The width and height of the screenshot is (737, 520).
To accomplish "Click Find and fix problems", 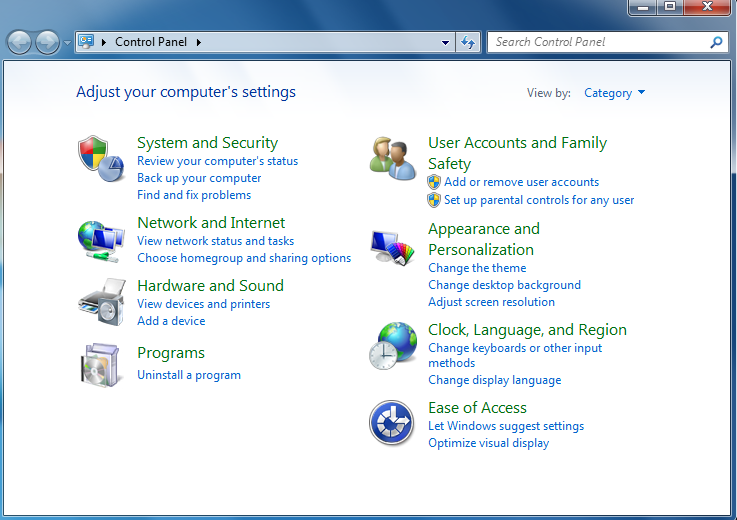I will point(194,195).
